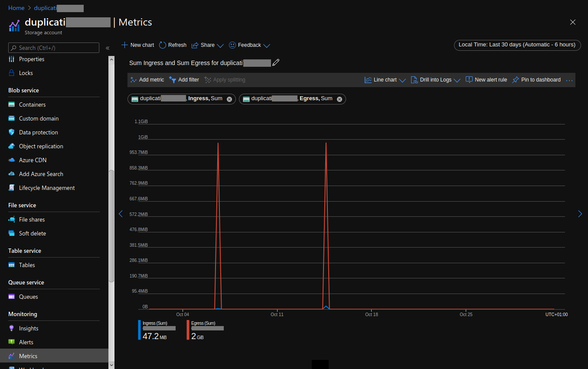Click the Object replication cloud icon

pyautogui.click(x=12, y=146)
